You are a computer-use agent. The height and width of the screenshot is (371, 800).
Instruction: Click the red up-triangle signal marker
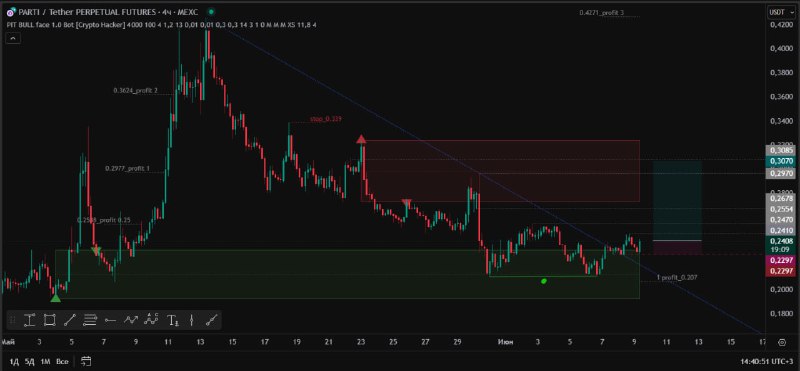click(361, 139)
